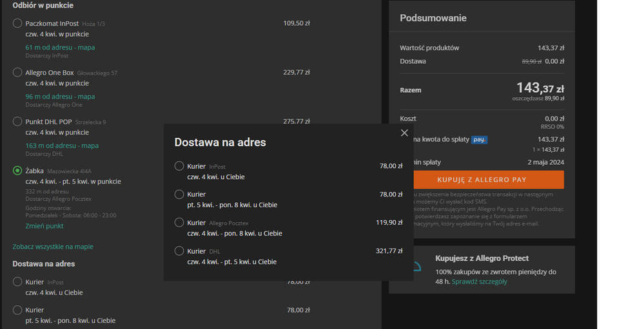The image size is (644, 329).
Task: Open Sprawdź szczegóły Allegro Protect link
Action: click(x=480, y=281)
